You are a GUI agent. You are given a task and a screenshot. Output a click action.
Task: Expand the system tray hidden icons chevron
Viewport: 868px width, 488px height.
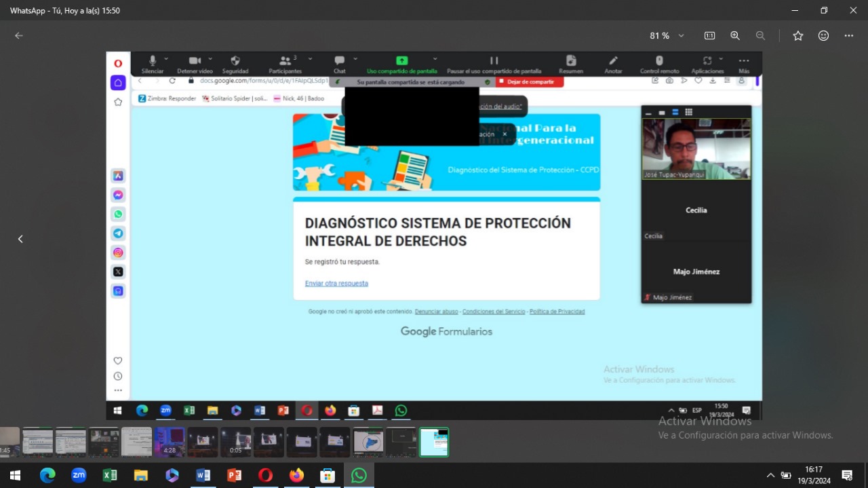[770, 475]
